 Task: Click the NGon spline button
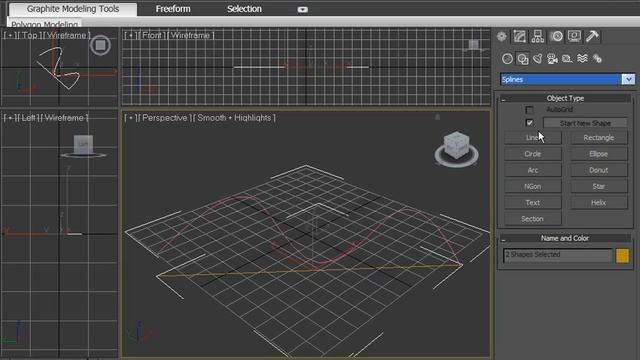[533, 187]
